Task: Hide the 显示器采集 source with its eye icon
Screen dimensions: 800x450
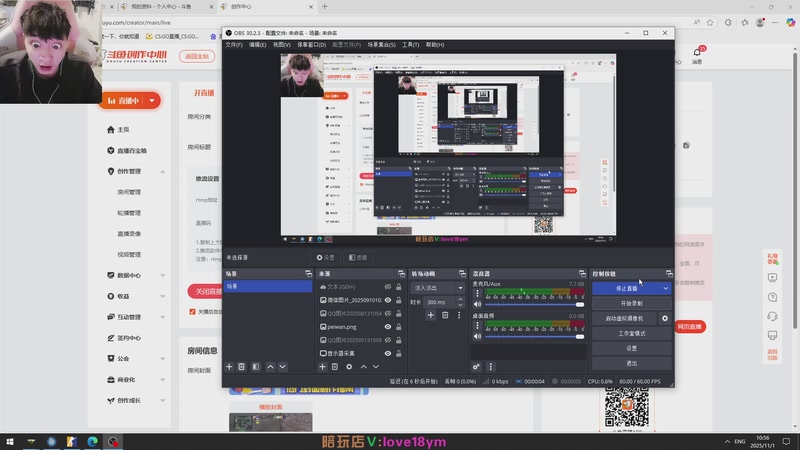Action: (388, 354)
